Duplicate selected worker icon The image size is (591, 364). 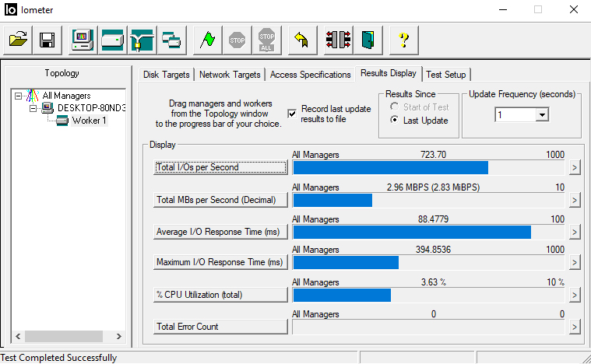[171, 40]
